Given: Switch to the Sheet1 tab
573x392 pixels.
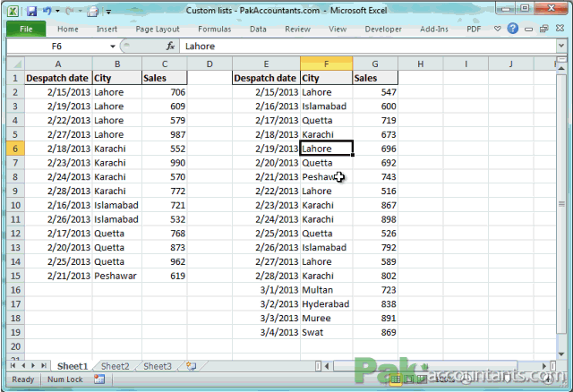Looking at the screenshot, I should pyautogui.click(x=73, y=366).
